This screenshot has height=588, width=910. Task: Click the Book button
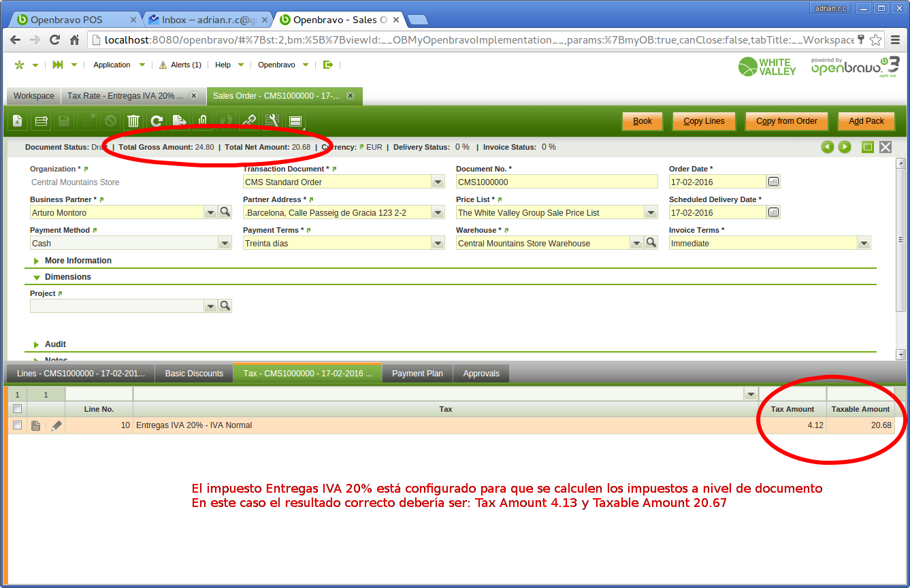point(643,121)
